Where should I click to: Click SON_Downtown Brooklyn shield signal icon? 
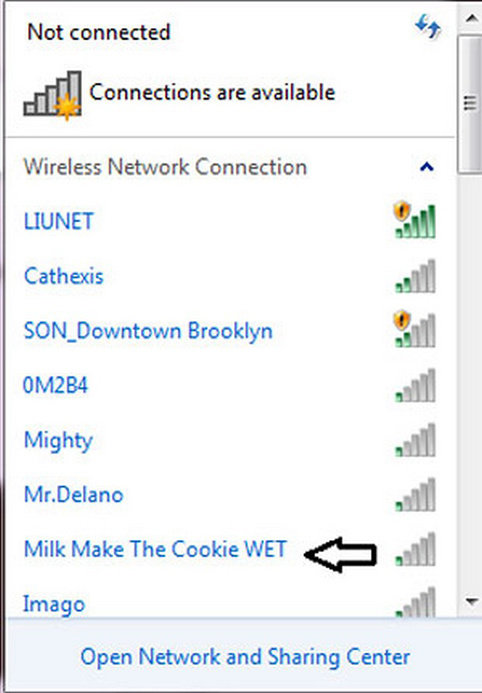point(414,329)
